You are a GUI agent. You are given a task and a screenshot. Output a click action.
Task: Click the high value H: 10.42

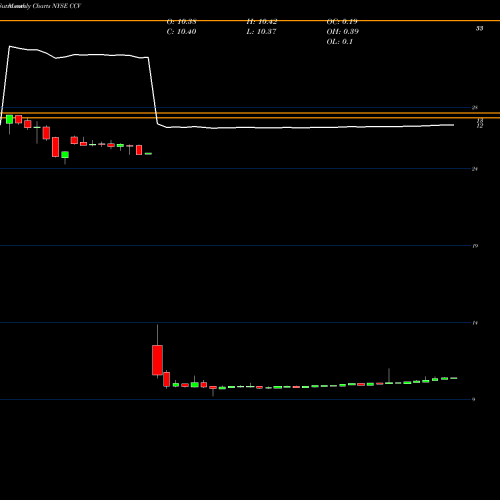tap(262, 22)
